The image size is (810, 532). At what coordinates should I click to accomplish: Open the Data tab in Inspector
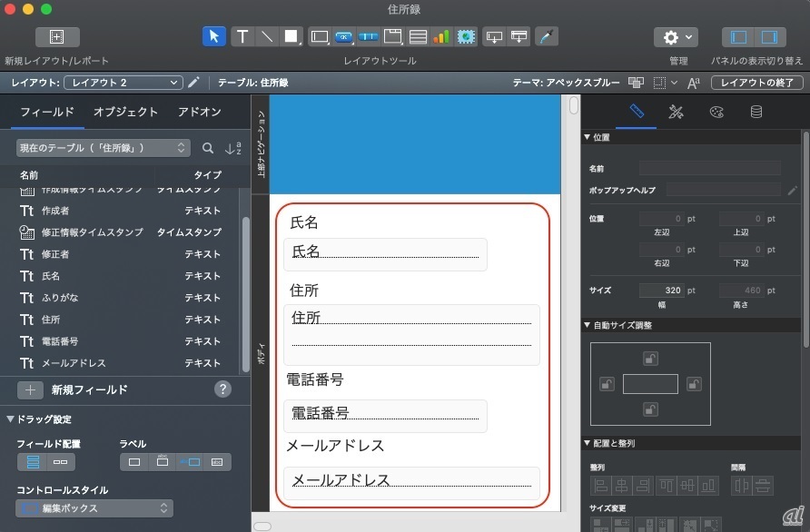pyautogui.click(x=756, y=113)
